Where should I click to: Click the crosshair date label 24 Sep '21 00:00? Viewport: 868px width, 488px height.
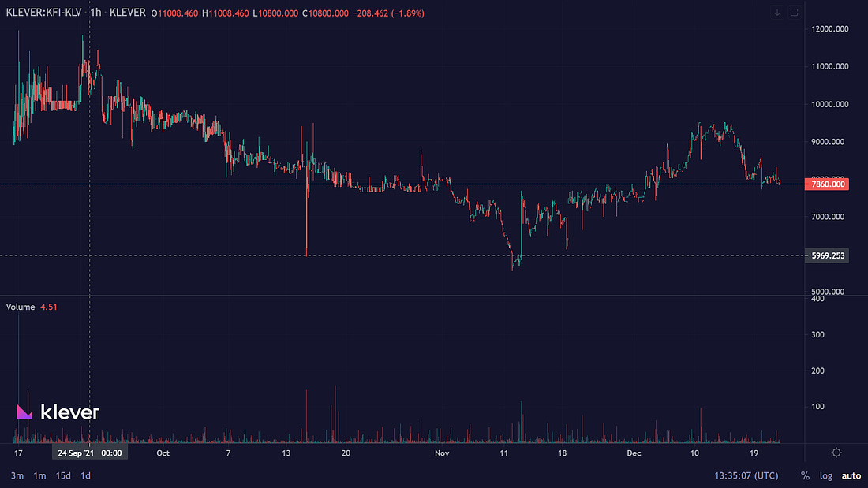pos(90,453)
